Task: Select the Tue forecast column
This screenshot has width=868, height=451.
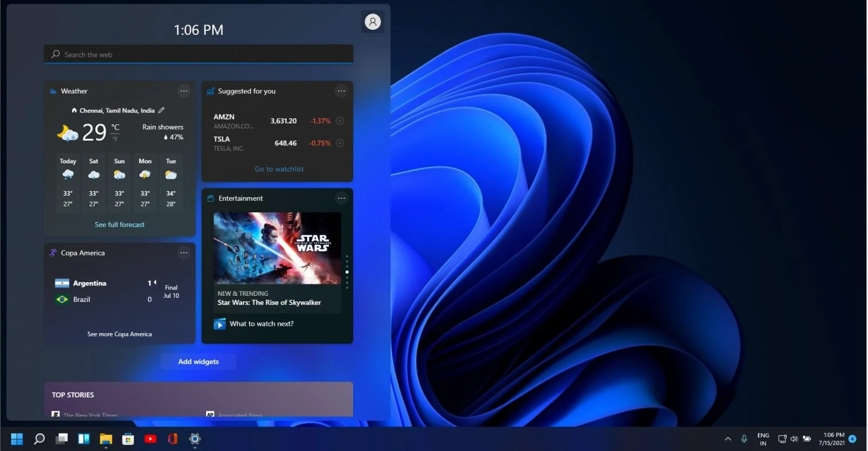Action: [x=171, y=183]
